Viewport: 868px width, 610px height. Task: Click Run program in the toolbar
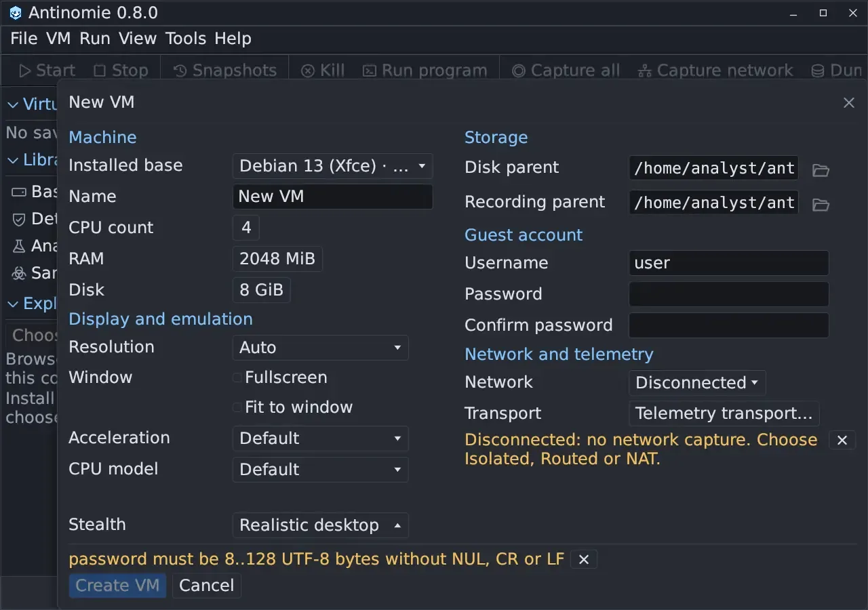pos(425,70)
